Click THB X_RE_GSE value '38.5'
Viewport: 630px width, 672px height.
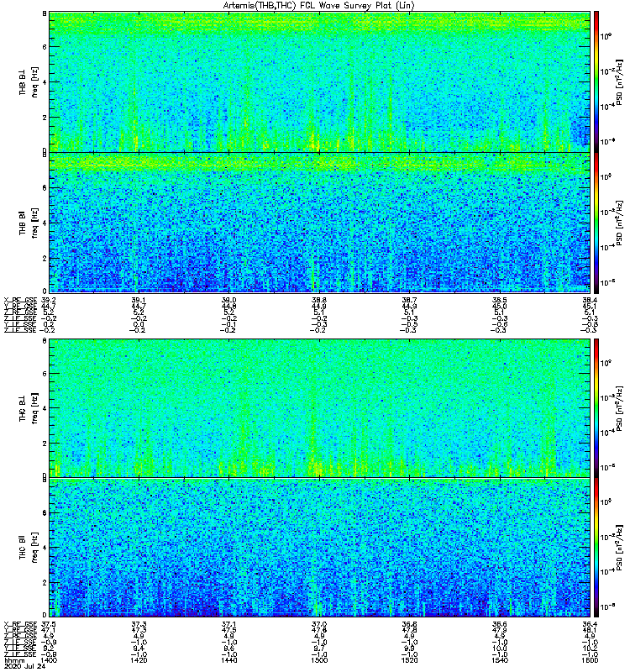[500, 300]
